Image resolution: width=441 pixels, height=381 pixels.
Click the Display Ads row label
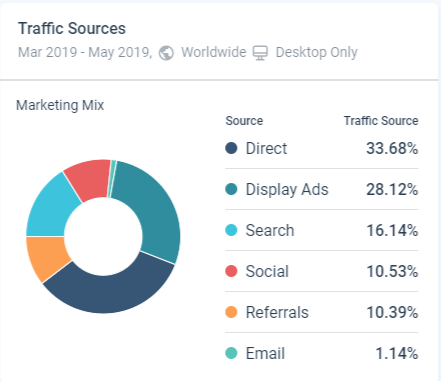pos(287,190)
